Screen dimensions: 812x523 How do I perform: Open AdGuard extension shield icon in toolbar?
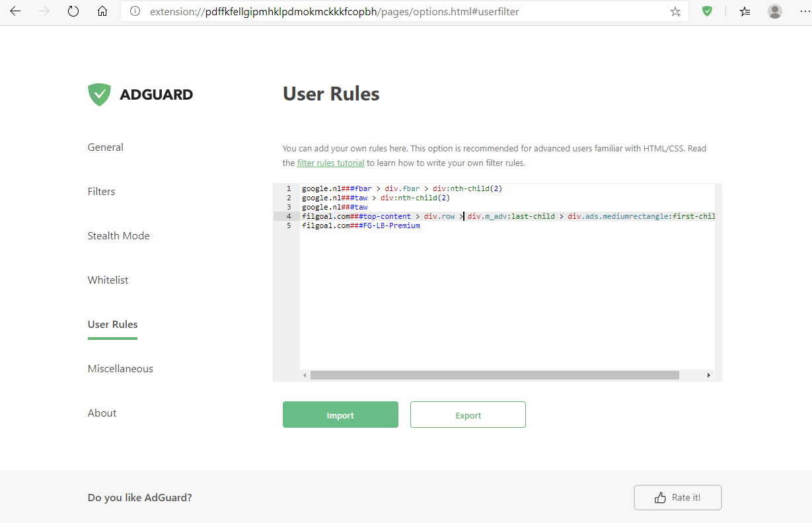pyautogui.click(x=707, y=11)
